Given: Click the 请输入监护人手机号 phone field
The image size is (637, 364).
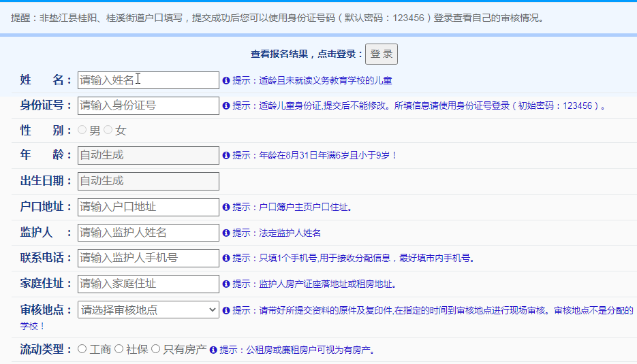Looking at the screenshot, I should coord(149,258).
